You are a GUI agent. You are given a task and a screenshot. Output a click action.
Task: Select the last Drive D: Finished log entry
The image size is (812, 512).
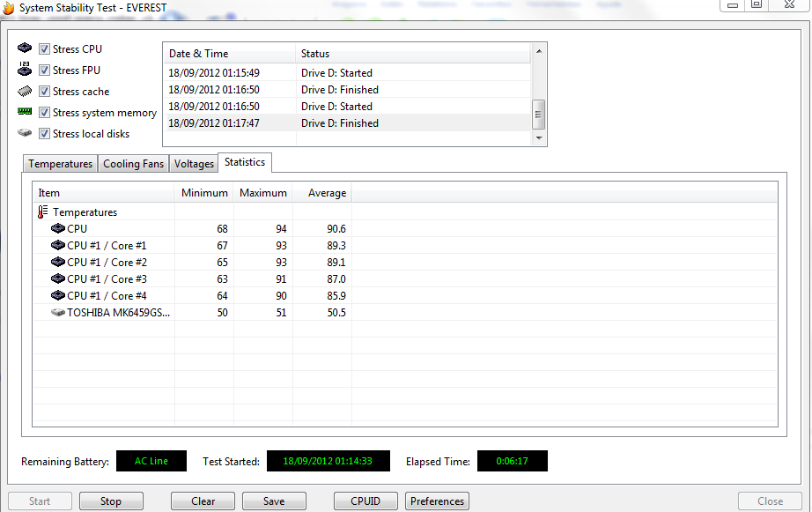339,123
